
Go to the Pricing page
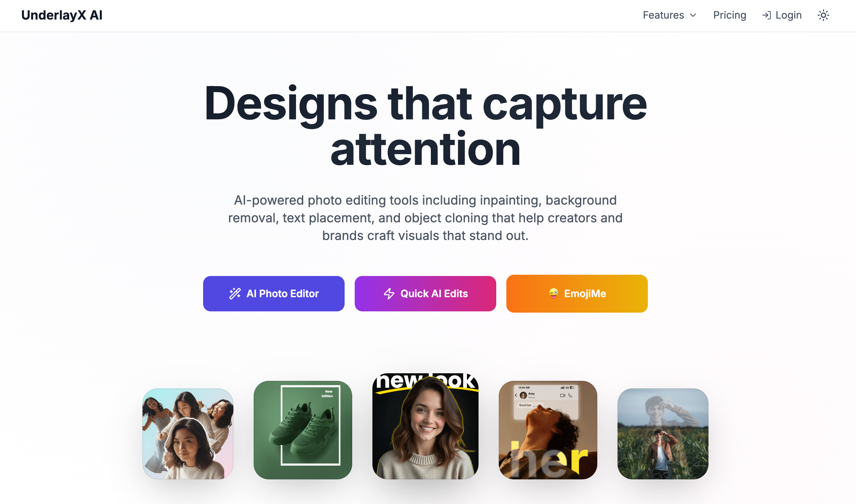729,15
